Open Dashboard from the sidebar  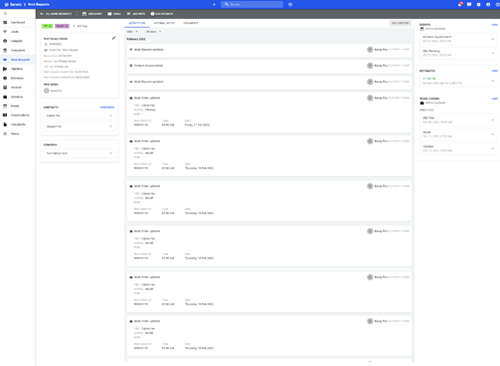click(18, 22)
